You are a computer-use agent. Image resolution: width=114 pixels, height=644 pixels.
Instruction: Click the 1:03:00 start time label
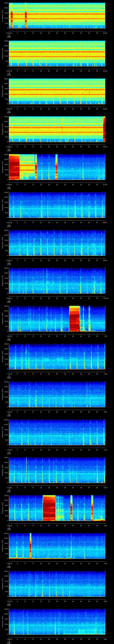pos(9,450)
